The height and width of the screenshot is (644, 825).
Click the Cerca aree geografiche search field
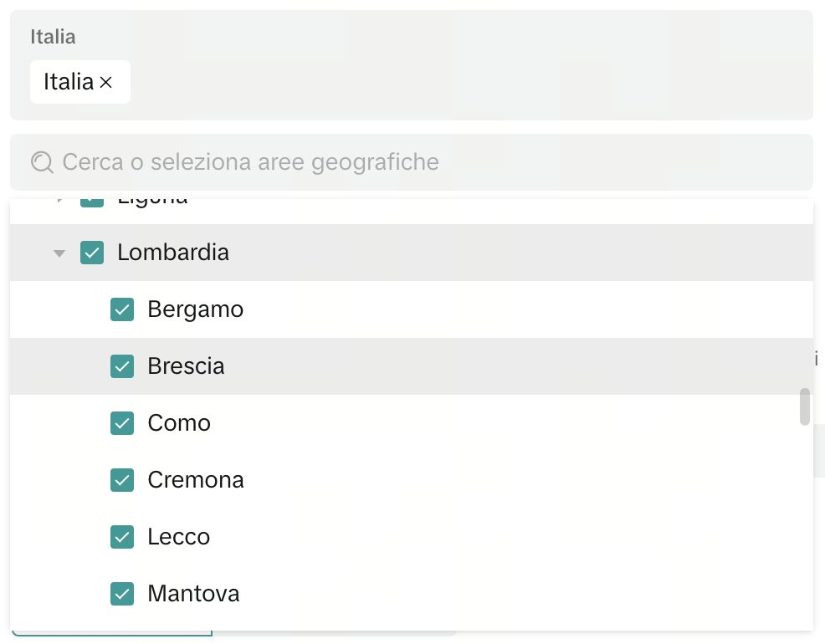tap(335, 161)
